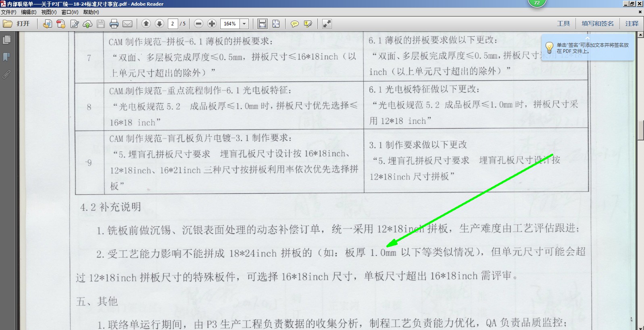Show attachments paperclip panel in sidebar
This screenshot has height=330, width=644.
(6, 74)
